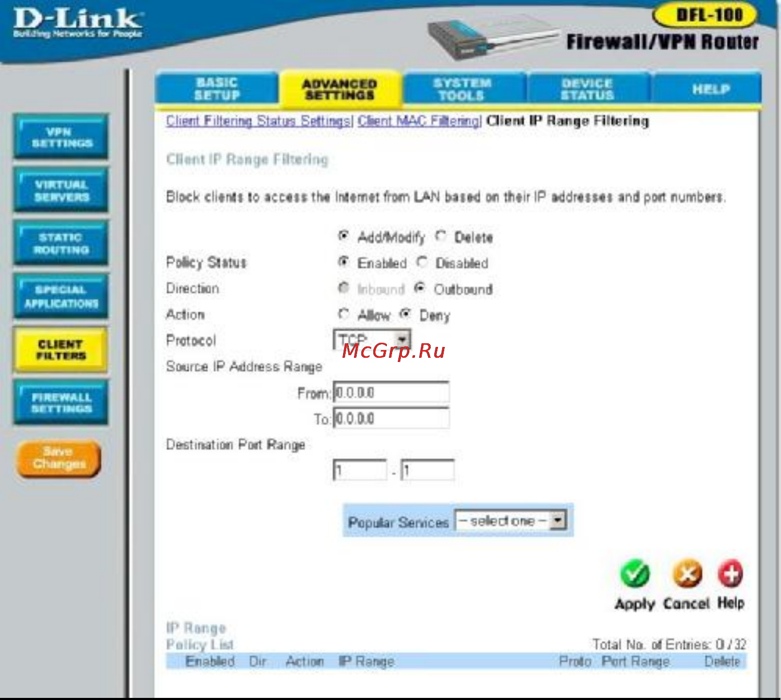Image resolution: width=781 pixels, height=700 pixels.
Task: Click the starting destination port field
Action: 360,470
